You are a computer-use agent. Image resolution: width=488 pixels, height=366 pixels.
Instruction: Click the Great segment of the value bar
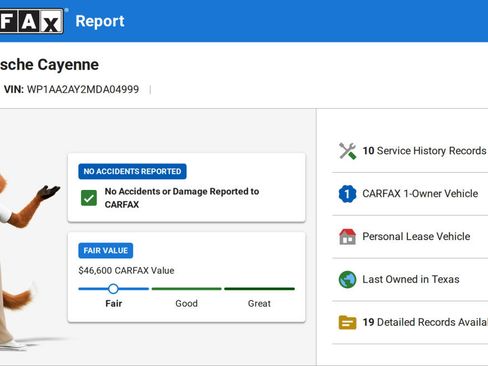click(259, 289)
